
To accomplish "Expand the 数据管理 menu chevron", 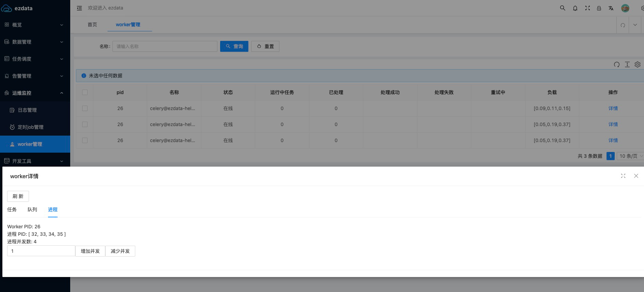I will 62,42.
